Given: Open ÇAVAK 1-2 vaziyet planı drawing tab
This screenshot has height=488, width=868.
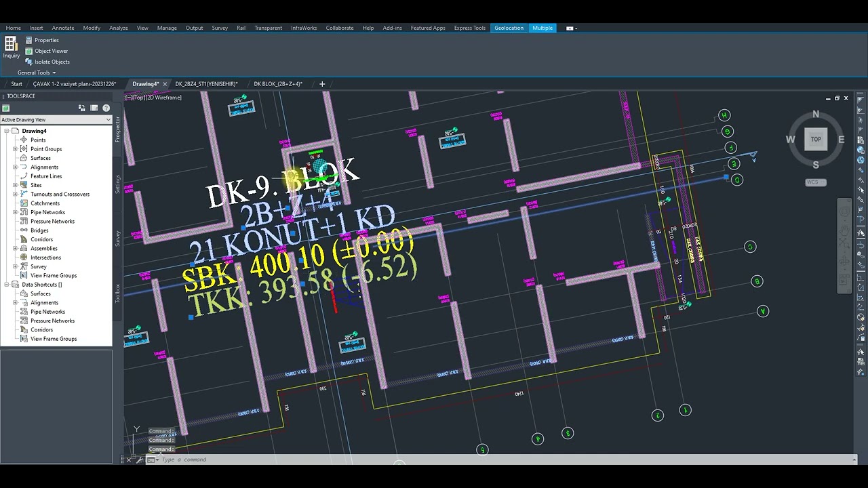Looking at the screenshot, I should point(75,84).
